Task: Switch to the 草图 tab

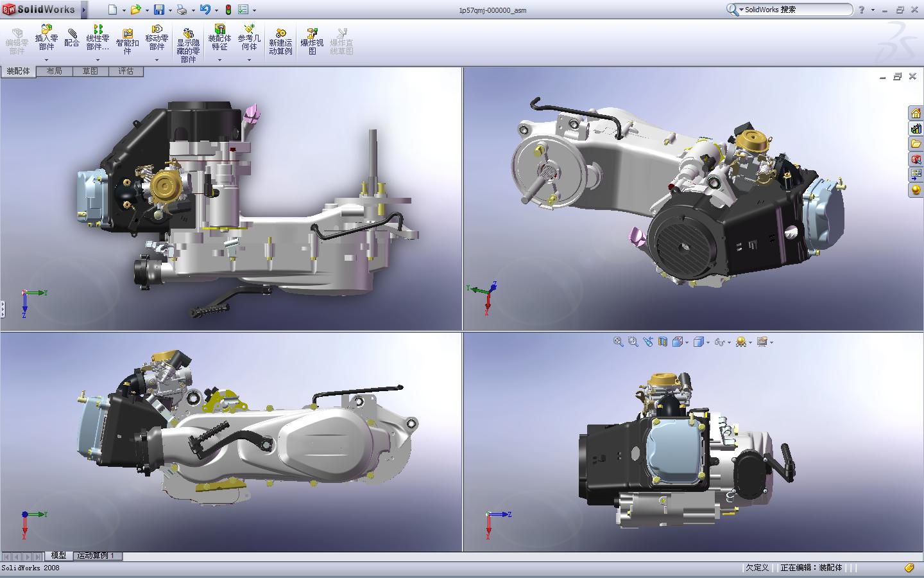Action: point(90,71)
